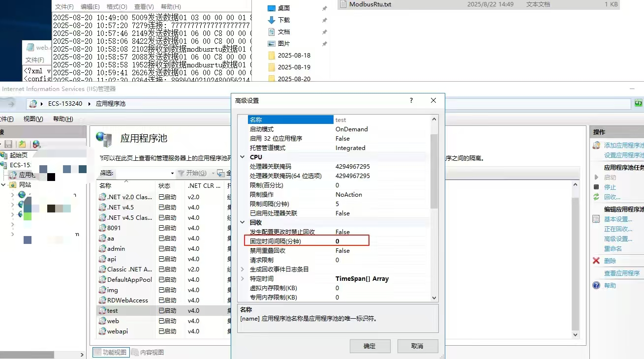Click green refresh icon at address bar end
644x359 pixels.
click(x=639, y=103)
